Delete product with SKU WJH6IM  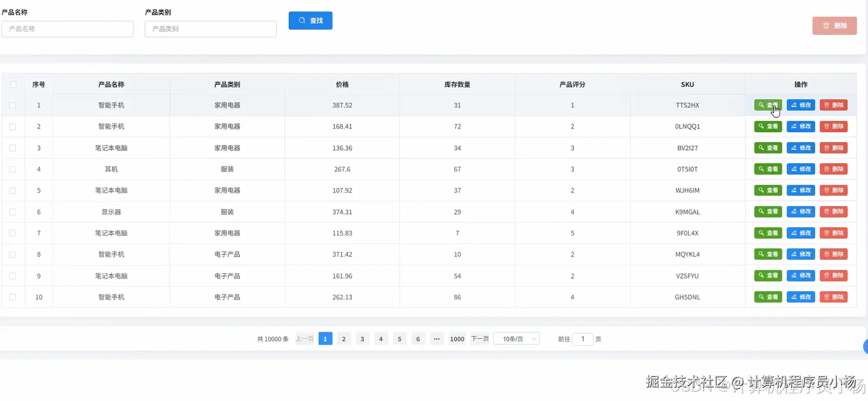click(834, 190)
